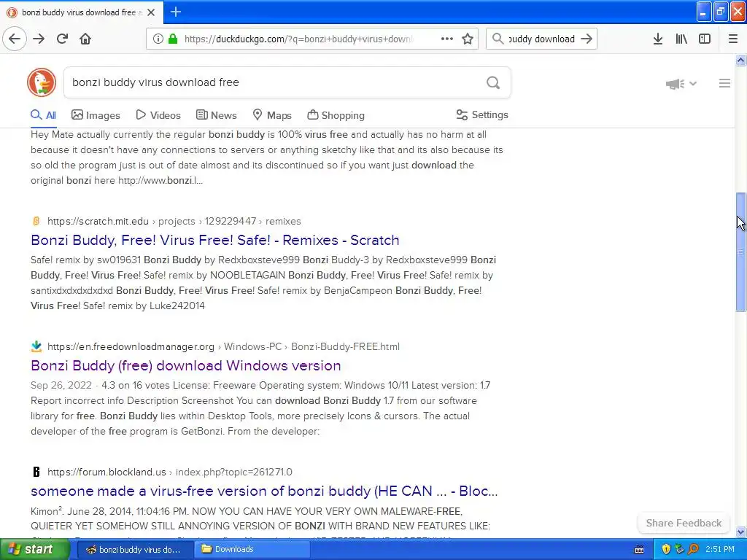Open blockland forum virus-free bonzi result
Viewport: 747px width, 560px height.
pos(264,491)
